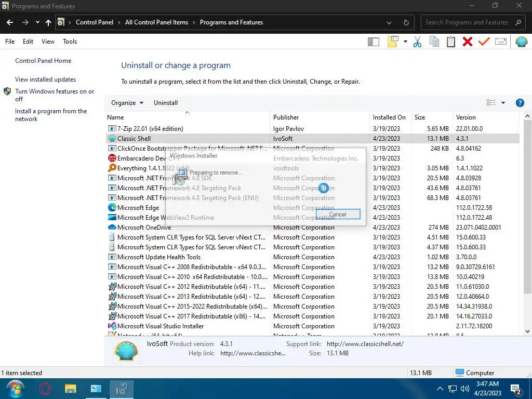532x399 pixels.
Task: Open recent locations dropdown arrow
Action: (x=37, y=22)
